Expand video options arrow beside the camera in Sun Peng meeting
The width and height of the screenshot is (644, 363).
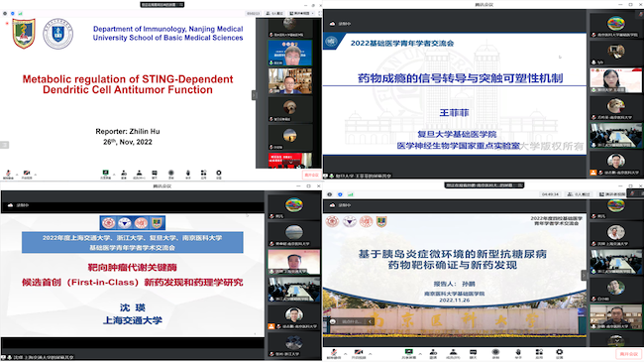371,353
